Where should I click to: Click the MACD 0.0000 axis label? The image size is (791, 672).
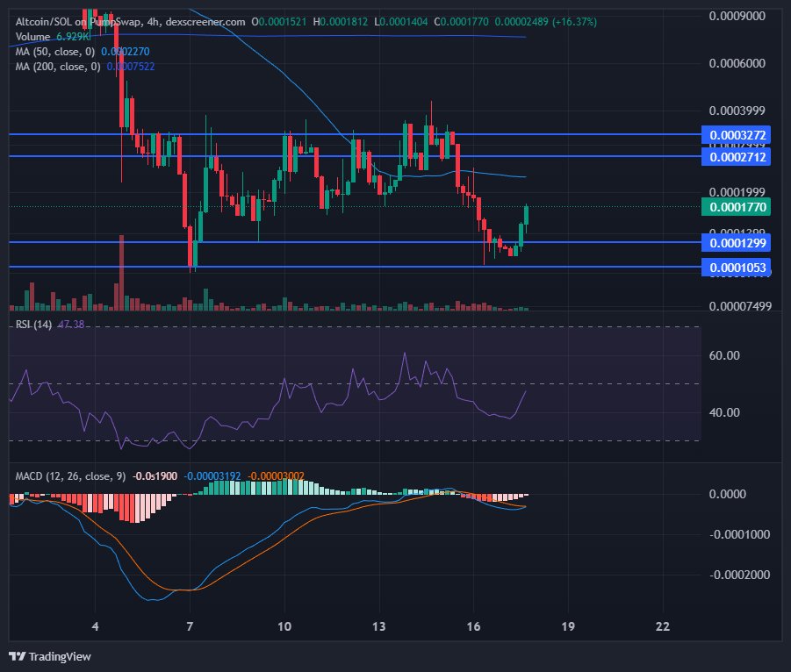727,494
